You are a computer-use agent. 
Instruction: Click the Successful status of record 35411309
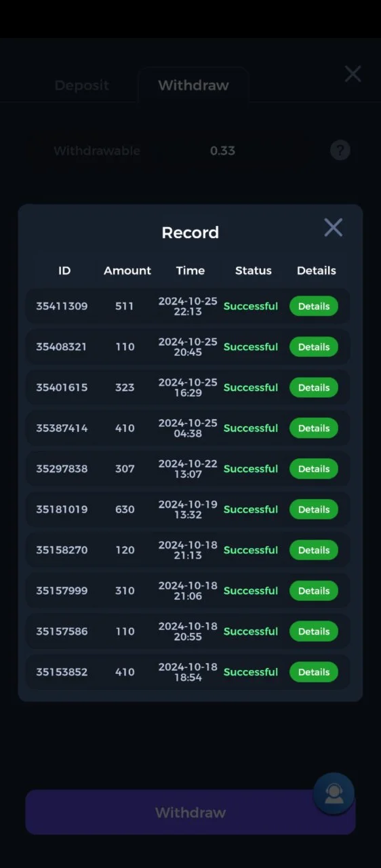(x=251, y=306)
